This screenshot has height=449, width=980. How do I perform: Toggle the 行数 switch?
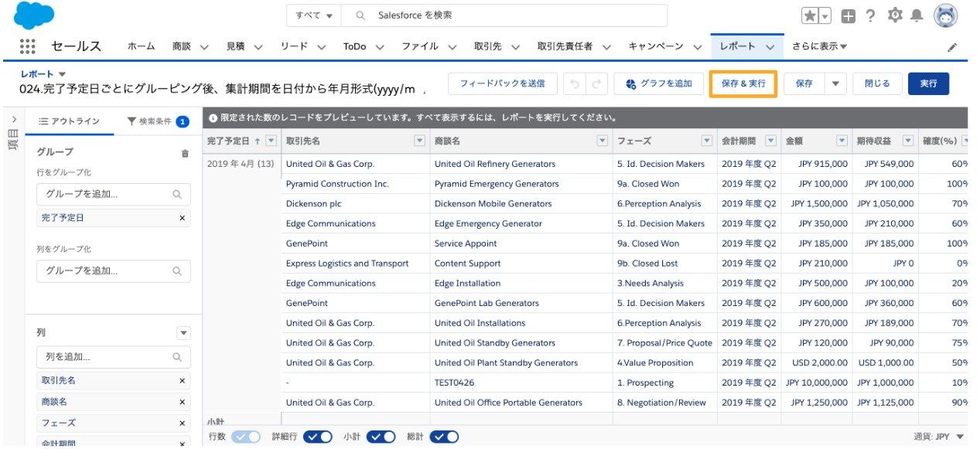click(x=246, y=437)
